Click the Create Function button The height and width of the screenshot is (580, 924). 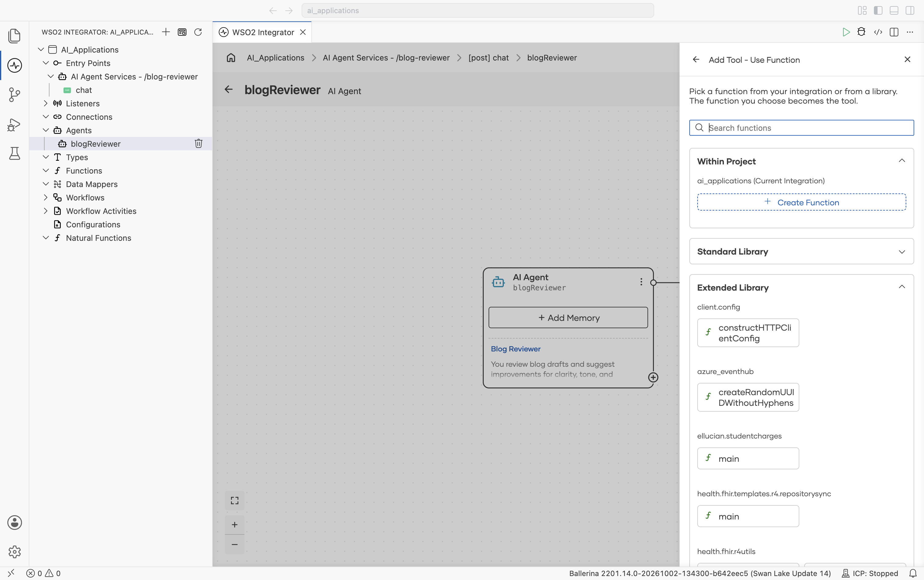point(801,202)
